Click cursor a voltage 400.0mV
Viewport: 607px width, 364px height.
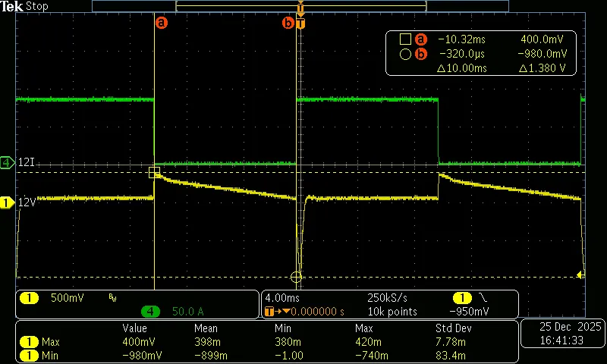tap(542, 39)
